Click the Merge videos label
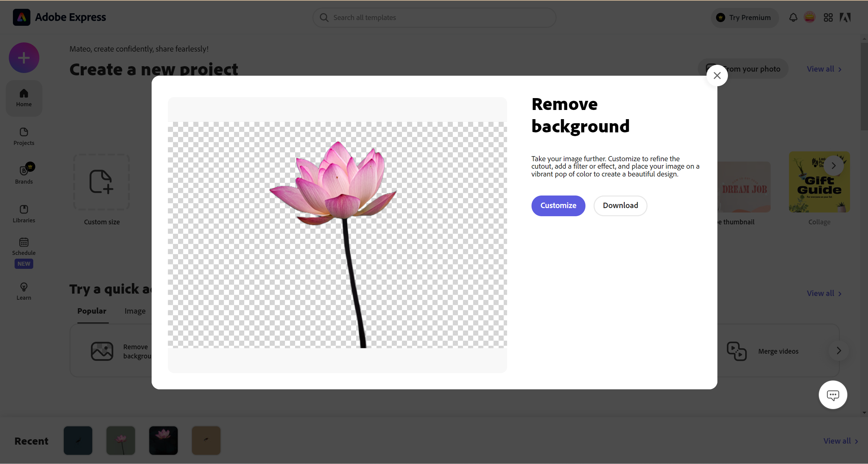This screenshot has height=464, width=868. click(778, 351)
